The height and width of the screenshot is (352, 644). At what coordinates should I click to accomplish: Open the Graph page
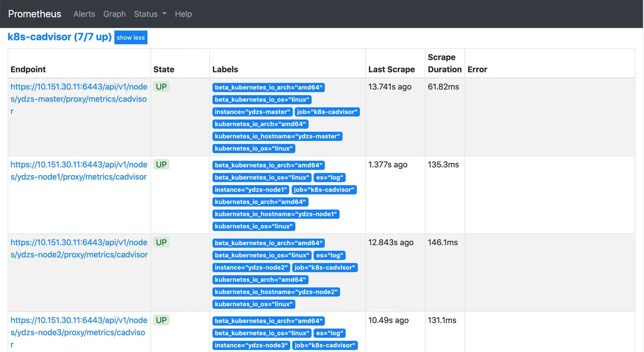(115, 14)
